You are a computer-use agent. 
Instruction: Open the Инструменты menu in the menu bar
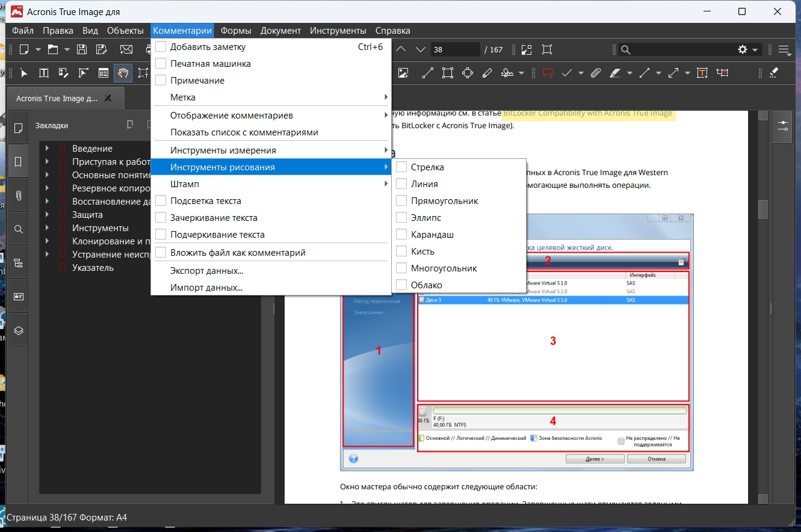(338, 31)
